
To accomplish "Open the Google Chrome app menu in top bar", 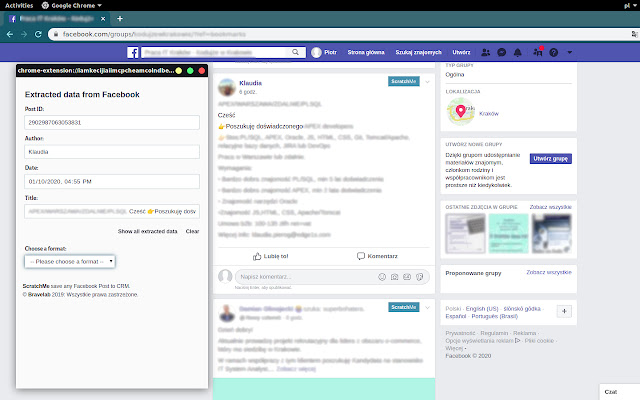I will point(71,5).
